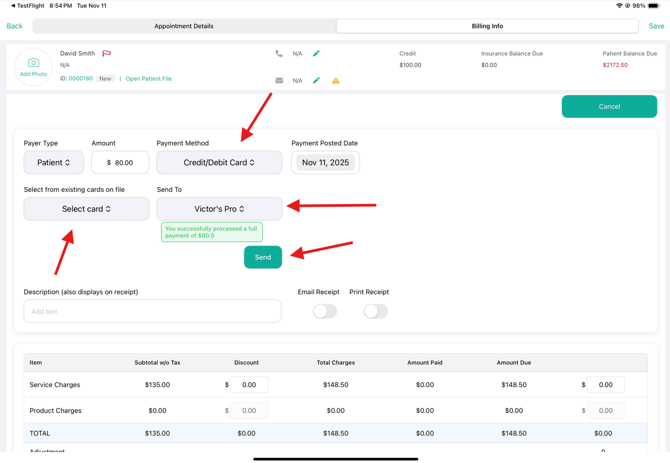Click the red flag beside David Smith
Screen dimensions: 670x463
(106, 54)
